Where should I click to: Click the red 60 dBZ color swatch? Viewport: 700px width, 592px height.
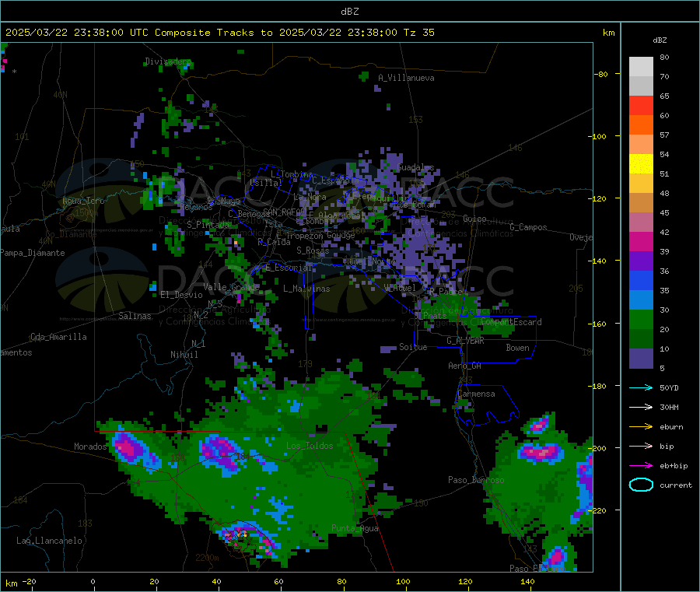tap(641, 105)
